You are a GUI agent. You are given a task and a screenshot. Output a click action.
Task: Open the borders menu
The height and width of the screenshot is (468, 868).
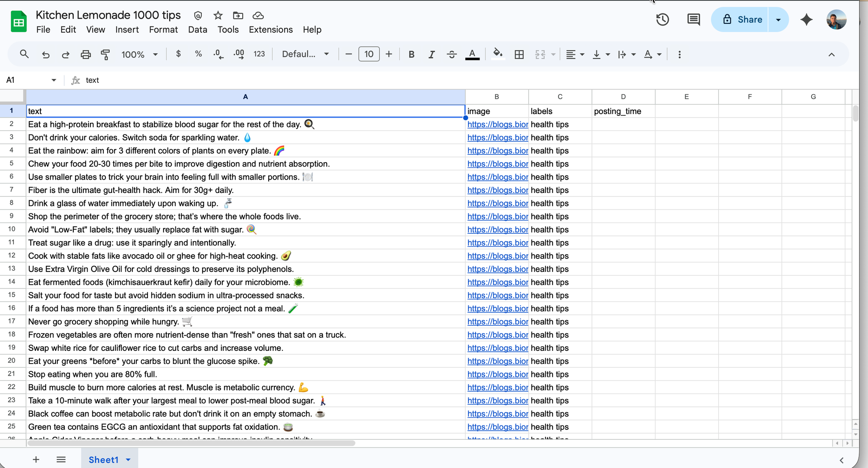click(519, 54)
